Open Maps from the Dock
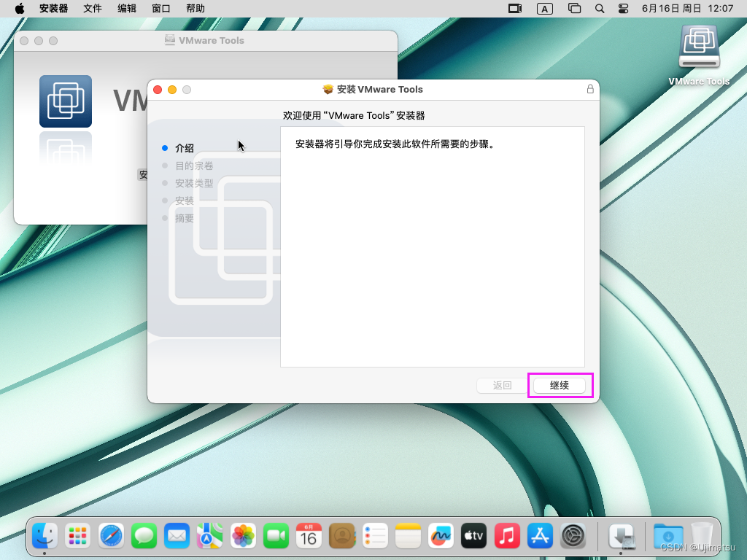Screen dimensions: 747x560 210,536
